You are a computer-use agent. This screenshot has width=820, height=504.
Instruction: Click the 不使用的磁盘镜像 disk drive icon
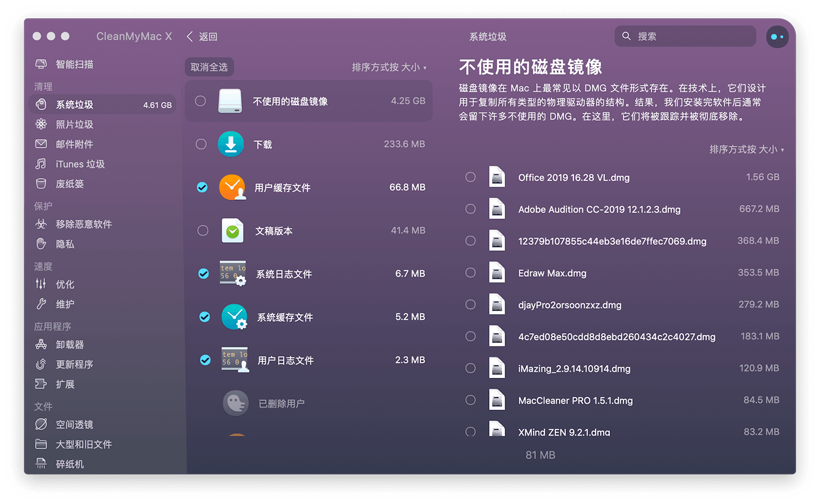pos(230,101)
